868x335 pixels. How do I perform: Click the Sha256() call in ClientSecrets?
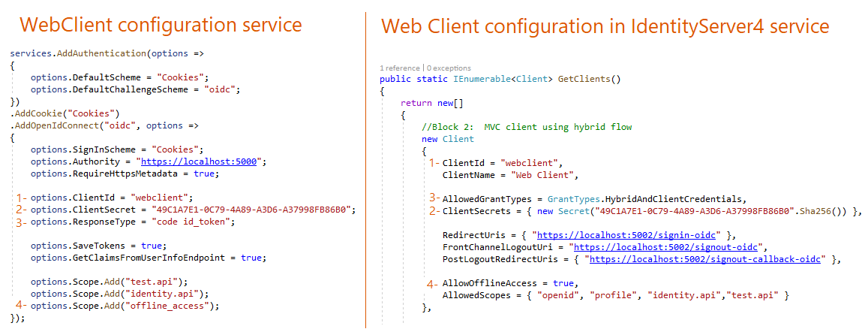(827, 211)
